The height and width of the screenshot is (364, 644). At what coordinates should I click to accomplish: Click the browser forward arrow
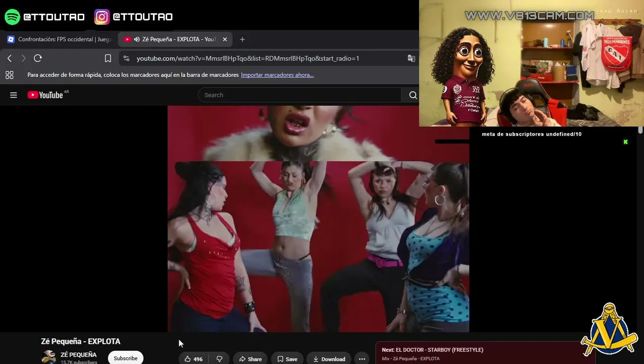[x=23, y=58]
